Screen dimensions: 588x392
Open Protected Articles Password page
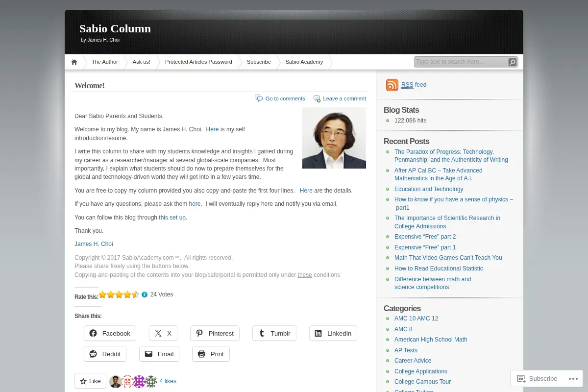pyautogui.click(x=198, y=62)
